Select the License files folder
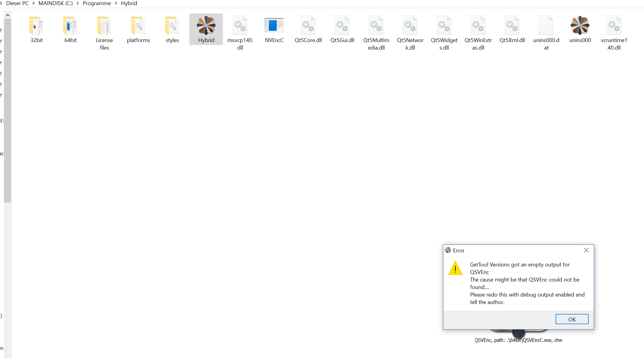The width and height of the screenshot is (644, 359). click(x=104, y=26)
